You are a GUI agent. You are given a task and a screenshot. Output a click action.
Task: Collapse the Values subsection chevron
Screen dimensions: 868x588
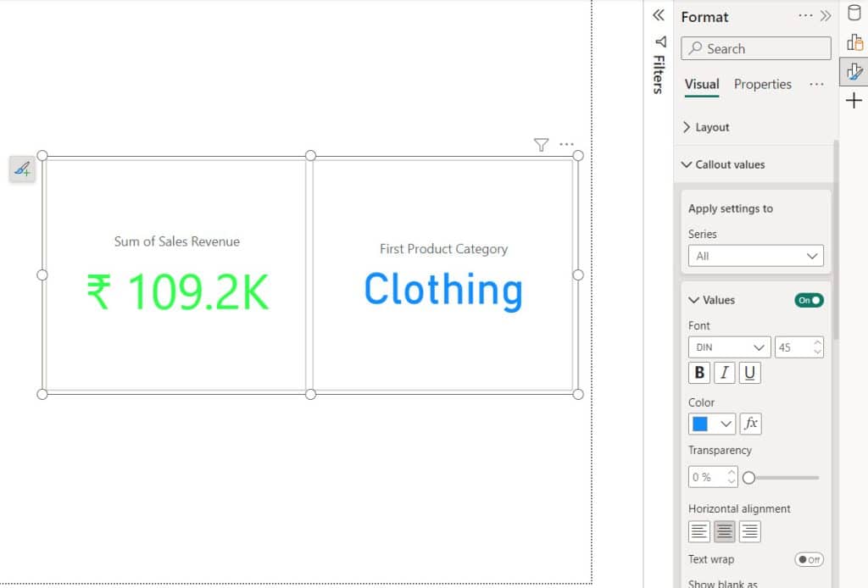click(693, 301)
